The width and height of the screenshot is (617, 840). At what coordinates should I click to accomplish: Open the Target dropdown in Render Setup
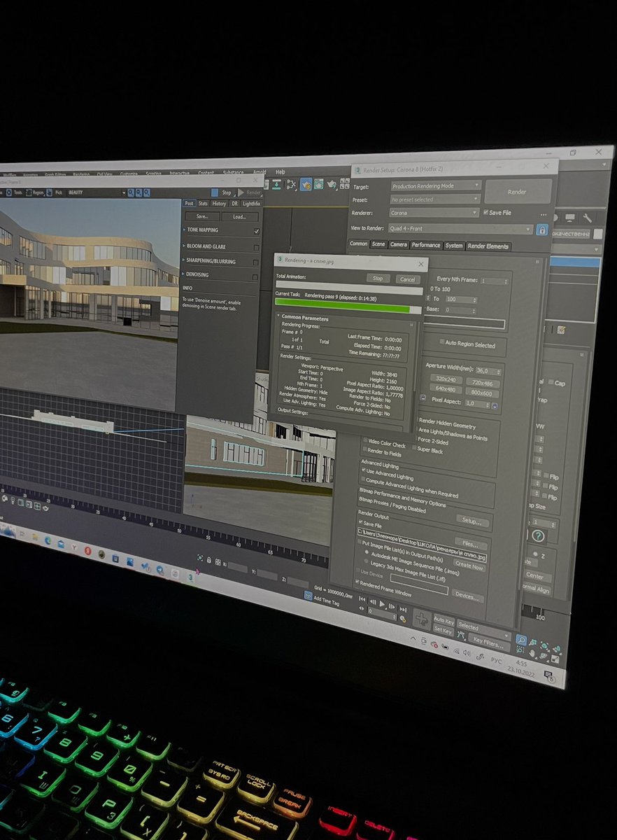[435, 186]
